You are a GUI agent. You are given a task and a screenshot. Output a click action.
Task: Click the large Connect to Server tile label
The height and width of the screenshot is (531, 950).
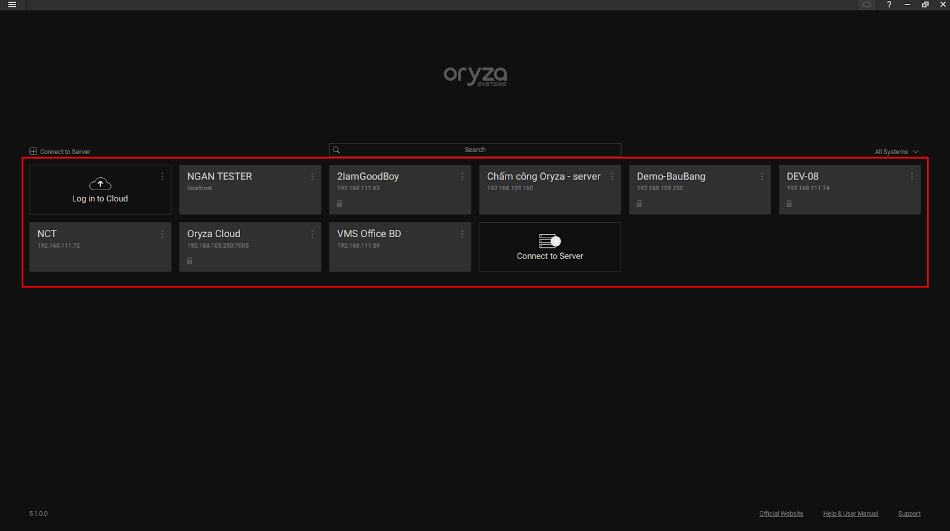point(550,256)
